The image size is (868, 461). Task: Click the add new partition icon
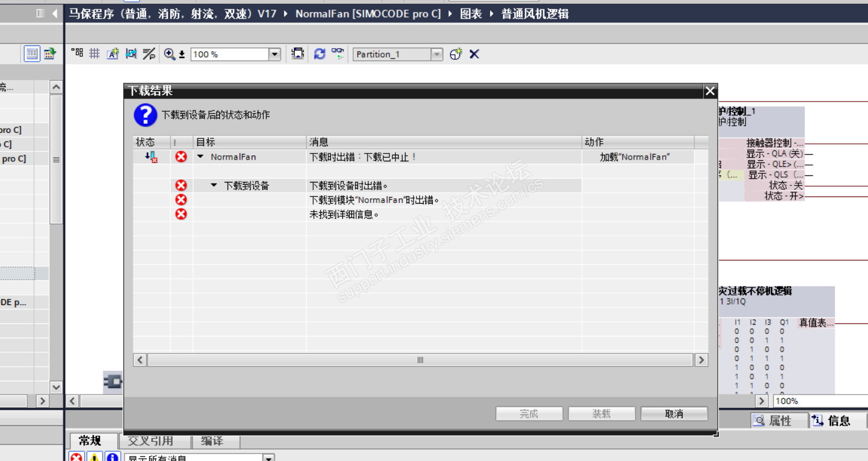pos(456,54)
